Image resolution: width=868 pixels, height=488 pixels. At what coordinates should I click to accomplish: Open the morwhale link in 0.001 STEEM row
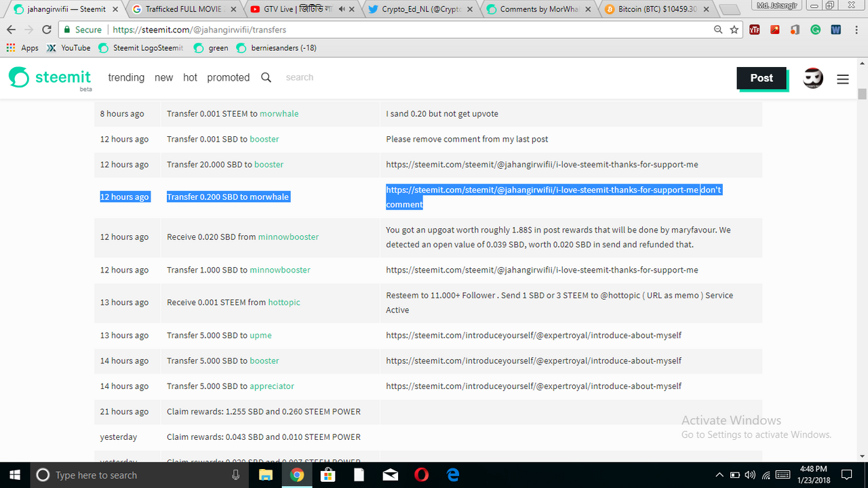click(279, 114)
